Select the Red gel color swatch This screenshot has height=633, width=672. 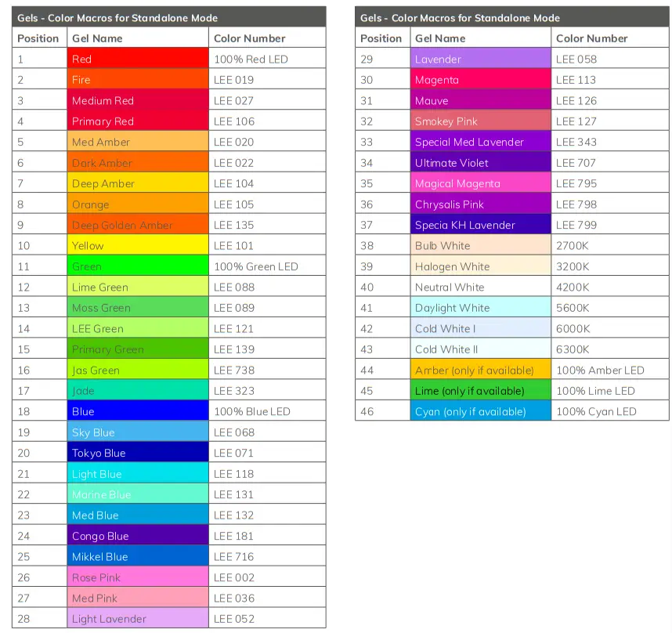click(x=138, y=59)
